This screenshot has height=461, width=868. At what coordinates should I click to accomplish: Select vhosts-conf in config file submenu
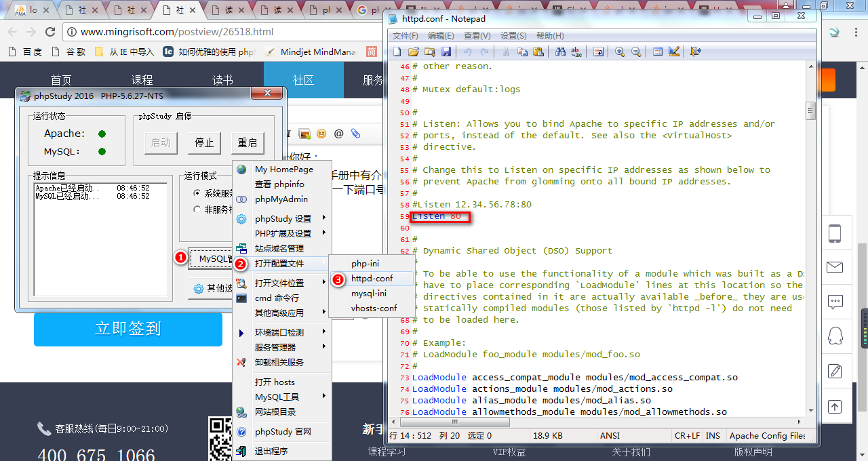[x=372, y=308]
